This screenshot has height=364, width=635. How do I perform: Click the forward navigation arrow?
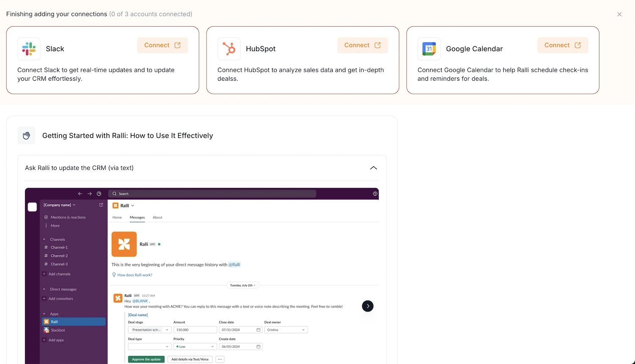(89, 193)
